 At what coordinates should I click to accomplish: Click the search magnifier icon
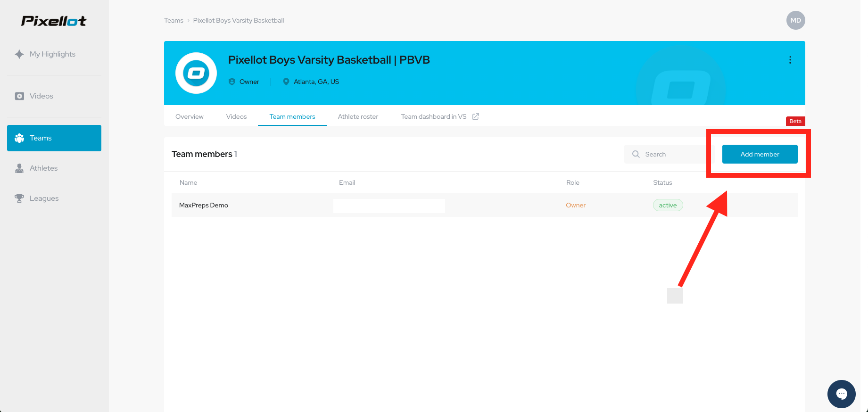tap(636, 154)
